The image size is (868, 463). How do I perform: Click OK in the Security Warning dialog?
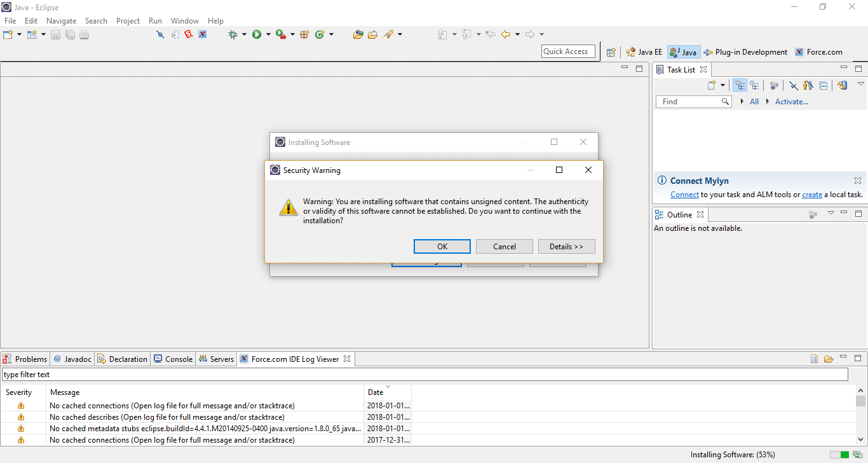442,247
